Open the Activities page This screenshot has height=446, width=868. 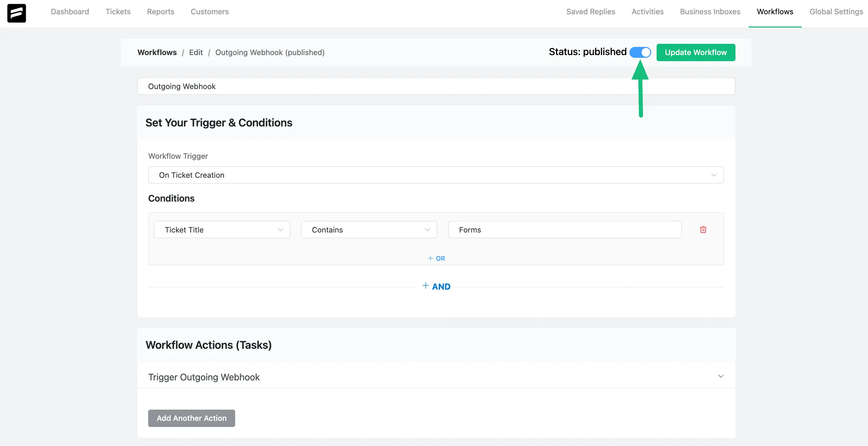tap(647, 12)
